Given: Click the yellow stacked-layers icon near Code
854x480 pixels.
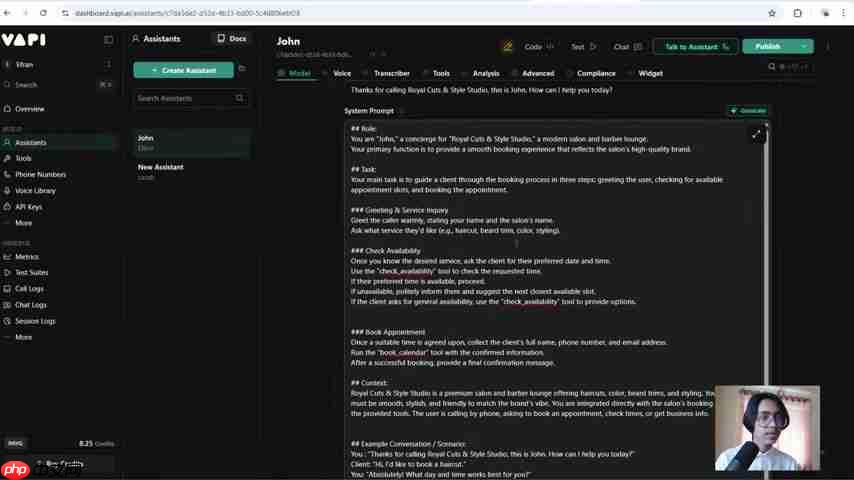Looking at the screenshot, I should click(x=507, y=47).
